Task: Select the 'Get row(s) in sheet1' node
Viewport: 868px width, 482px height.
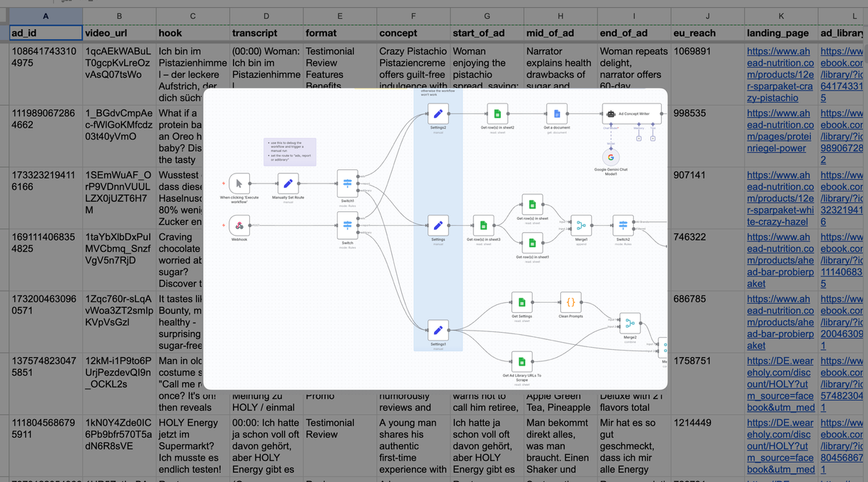Action: click(x=533, y=243)
